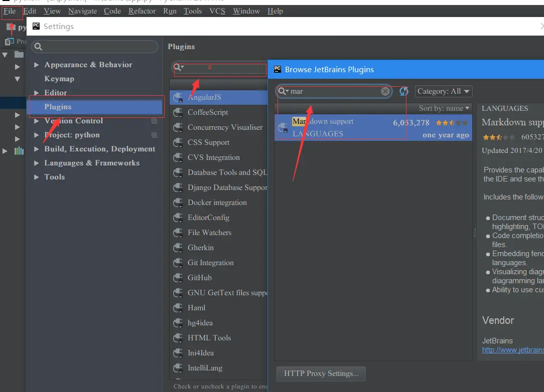Open the Navigate menu
544x392 pixels.
click(x=83, y=11)
